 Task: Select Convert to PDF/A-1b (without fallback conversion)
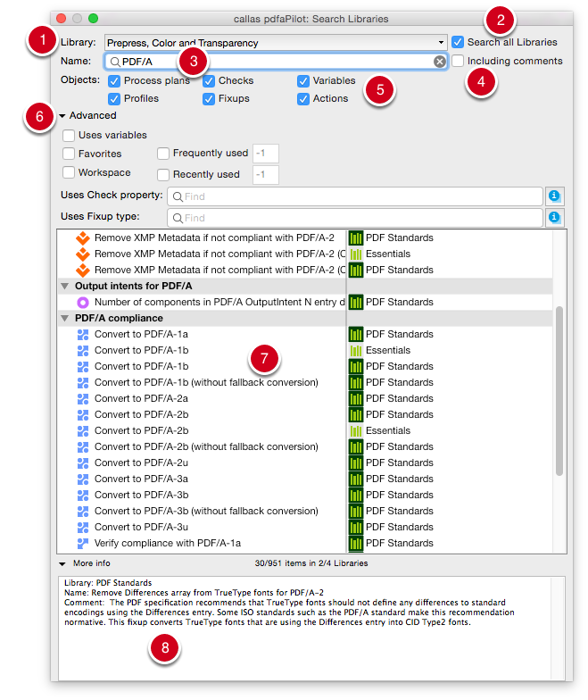pyautogui.click(x=305, y=382)
